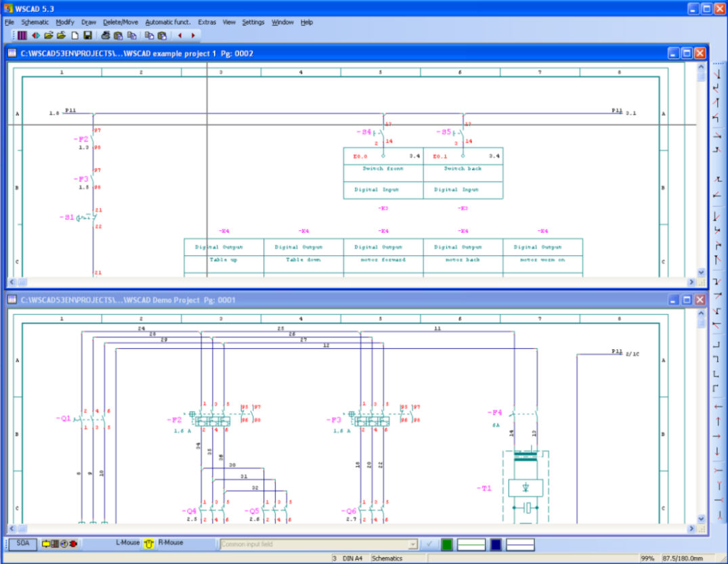The image size is (728, 564).
Task: Select the right-pointing arrow line tool in the right toolbar
Action: pyautogui.click(x=718, y=436)
